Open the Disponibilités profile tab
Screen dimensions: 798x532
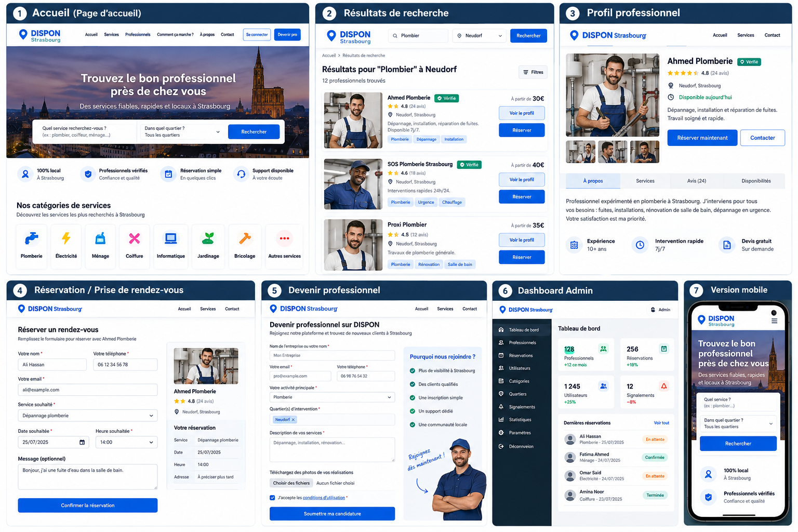click(756, 181)
